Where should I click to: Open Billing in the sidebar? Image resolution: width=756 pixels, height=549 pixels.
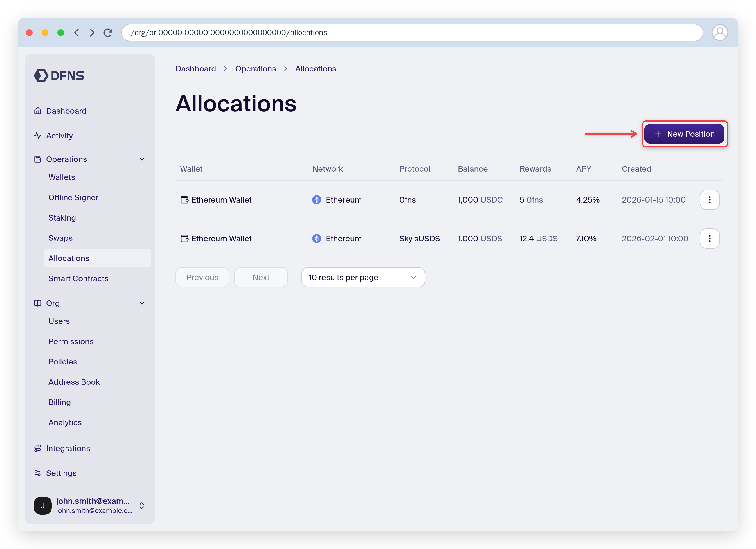tap(60, 402)
